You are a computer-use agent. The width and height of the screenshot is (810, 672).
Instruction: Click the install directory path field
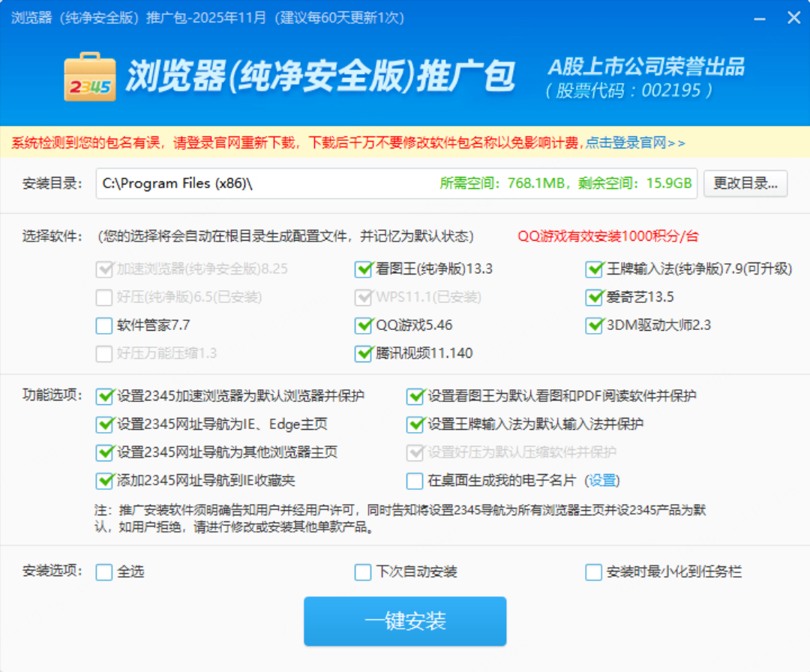[262, 184]
